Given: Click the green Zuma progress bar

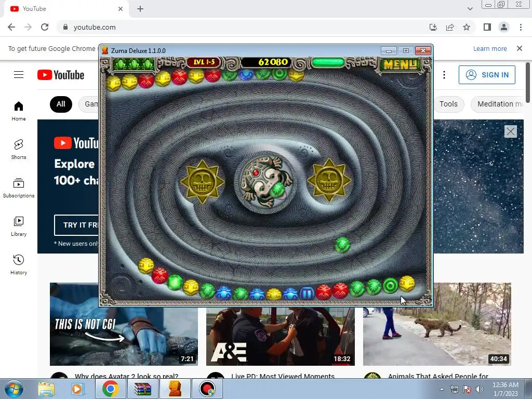Looking at the screenshot, I should [328, 62].
